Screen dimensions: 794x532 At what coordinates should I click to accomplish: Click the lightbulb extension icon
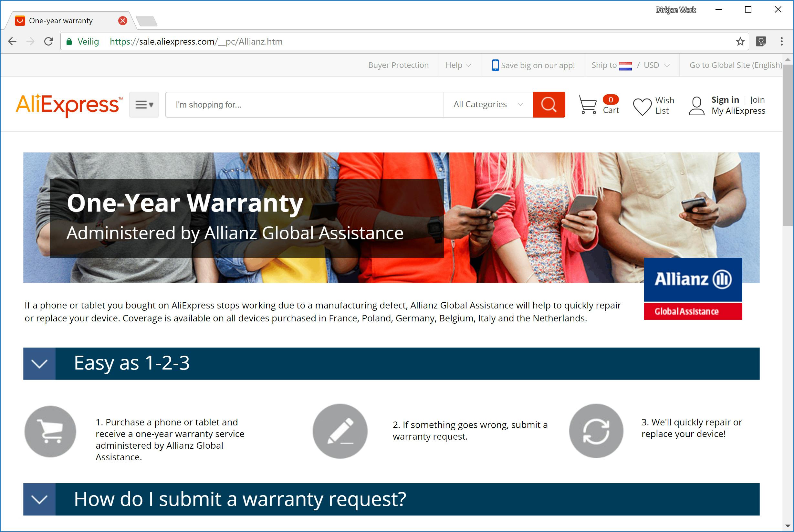tap(761, 41)
